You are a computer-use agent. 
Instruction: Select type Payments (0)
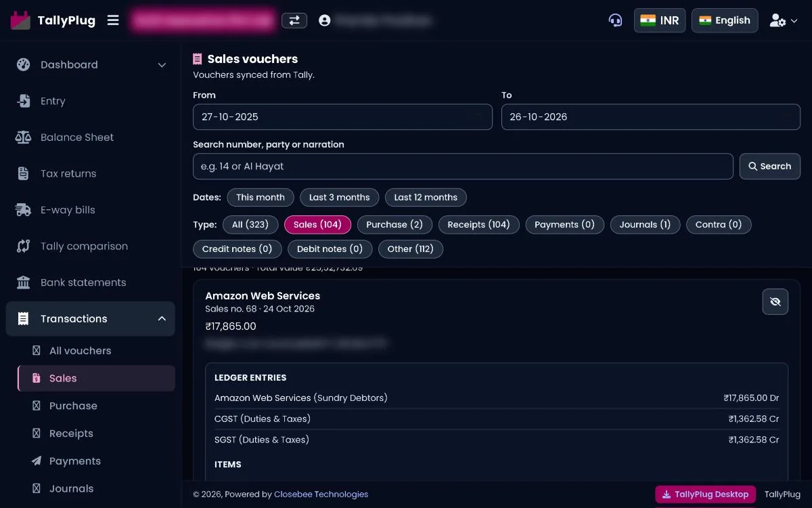click(564, 225)
